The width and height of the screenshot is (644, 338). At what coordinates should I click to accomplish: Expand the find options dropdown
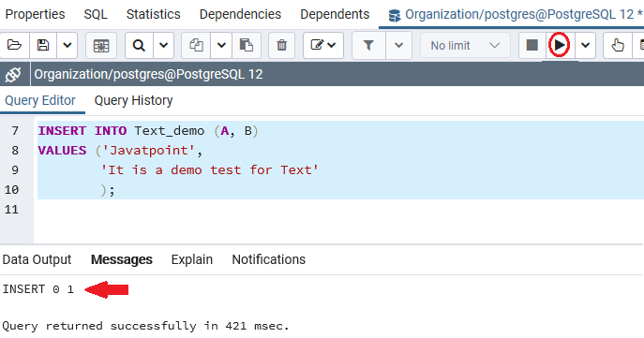click(163, 45)
